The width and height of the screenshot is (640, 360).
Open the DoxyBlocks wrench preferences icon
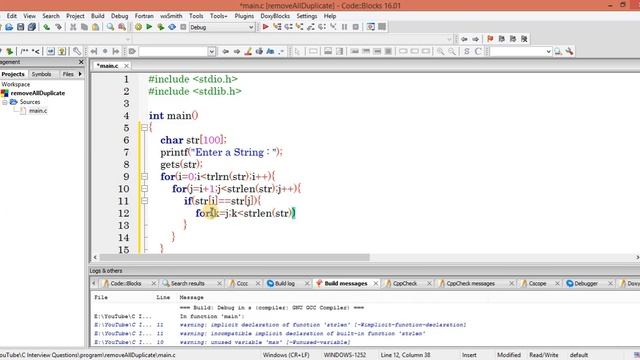pos(77,51)
